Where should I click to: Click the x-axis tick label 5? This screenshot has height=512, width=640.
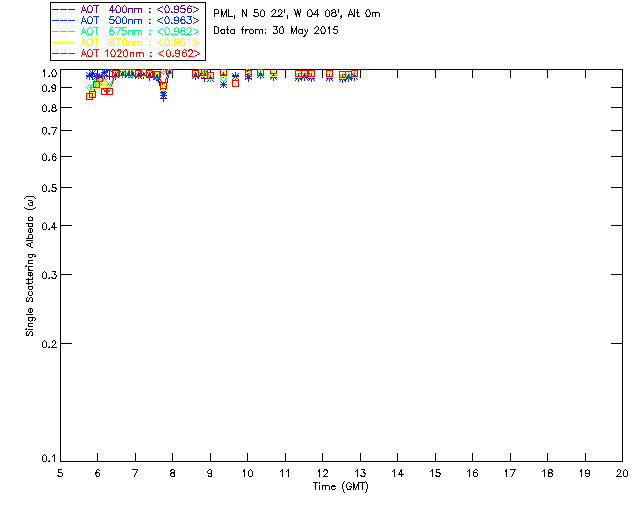pyautogui.click(x=60, y=473)
